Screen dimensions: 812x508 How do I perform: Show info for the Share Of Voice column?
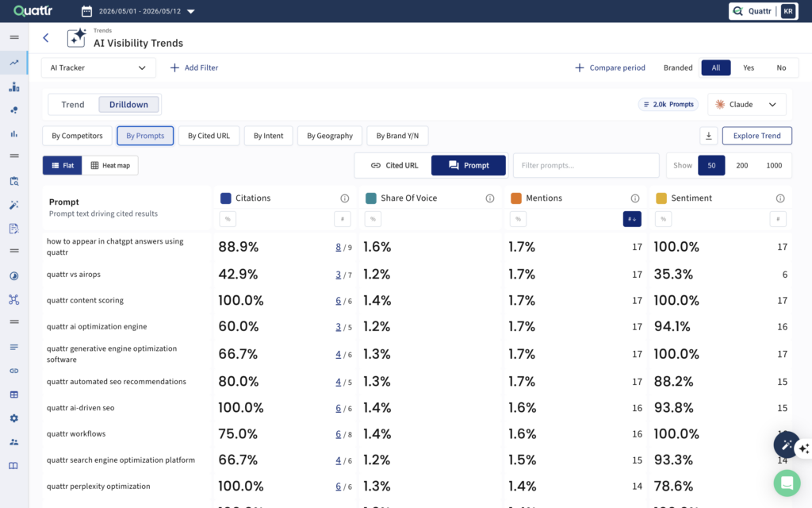pos(489,198)
